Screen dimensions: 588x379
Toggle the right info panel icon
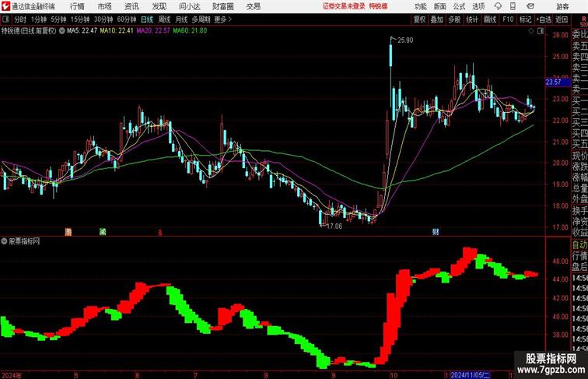tap(541, 31)
